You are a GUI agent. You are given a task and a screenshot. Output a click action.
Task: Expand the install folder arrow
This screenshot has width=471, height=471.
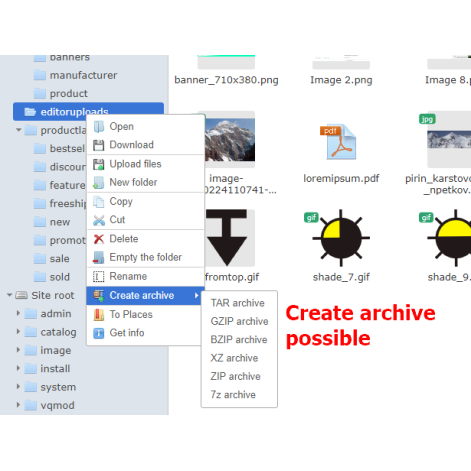point(18,368)
